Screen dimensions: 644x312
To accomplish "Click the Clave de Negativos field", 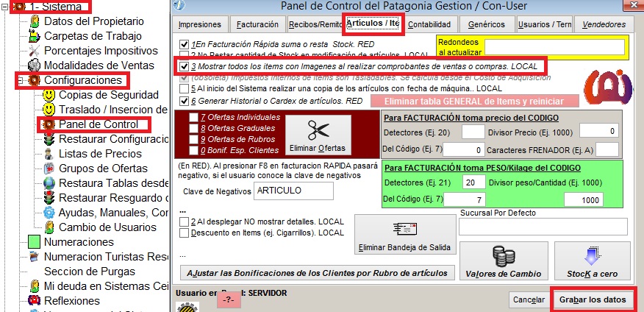I will coord(293,191).
